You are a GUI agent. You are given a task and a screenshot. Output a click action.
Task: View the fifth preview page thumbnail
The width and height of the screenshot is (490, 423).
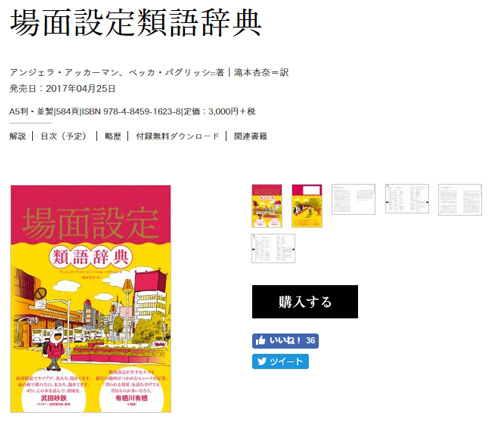[460, 200]
